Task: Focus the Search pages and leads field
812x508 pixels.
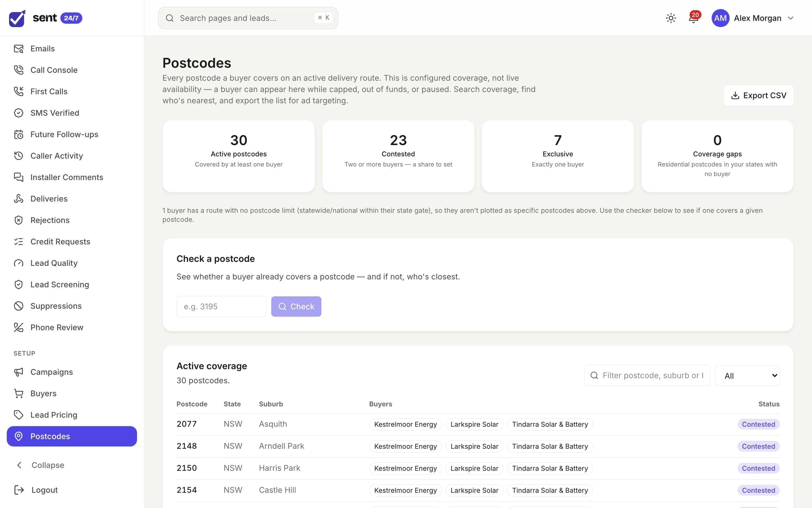Action: coord(248,18)
